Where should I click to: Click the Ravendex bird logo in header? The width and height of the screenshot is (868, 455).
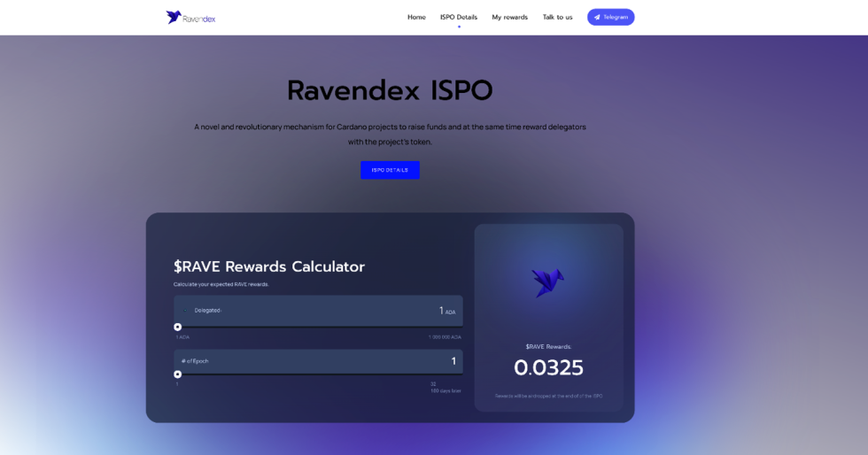pos(174,17)
